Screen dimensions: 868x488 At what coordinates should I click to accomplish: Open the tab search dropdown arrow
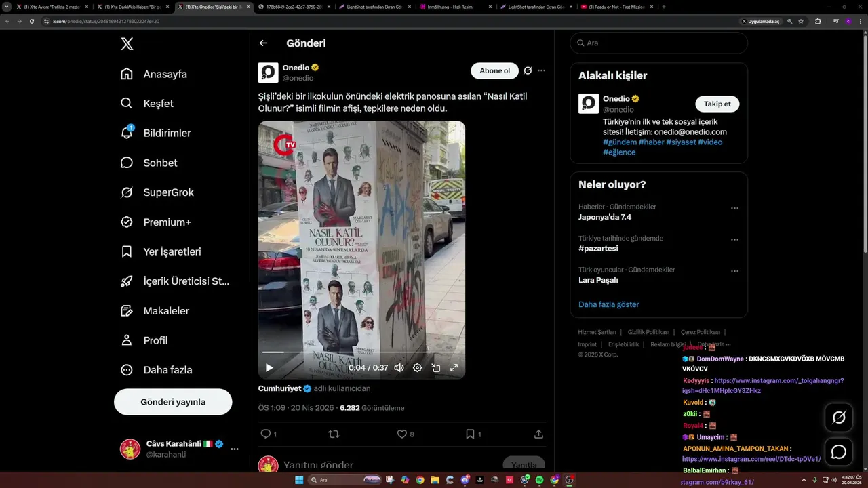(7, 7)
